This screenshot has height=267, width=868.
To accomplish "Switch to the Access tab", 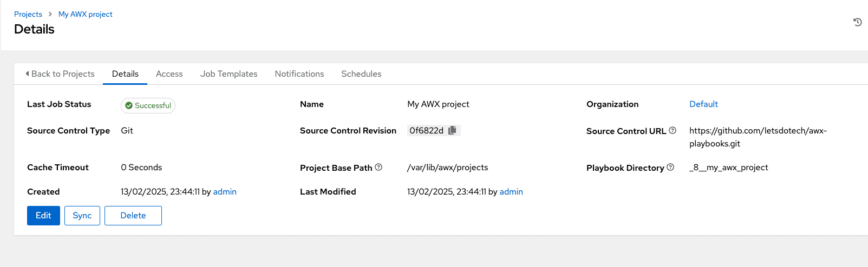I will coord(169,74).
